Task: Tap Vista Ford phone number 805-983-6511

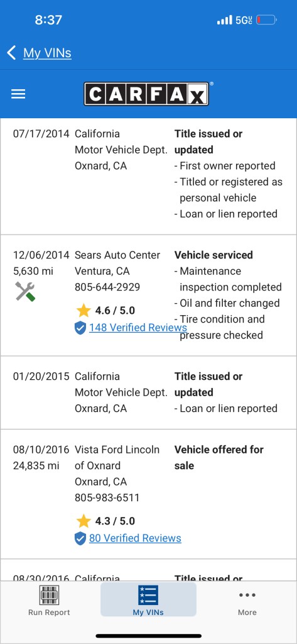Action: 107,498
